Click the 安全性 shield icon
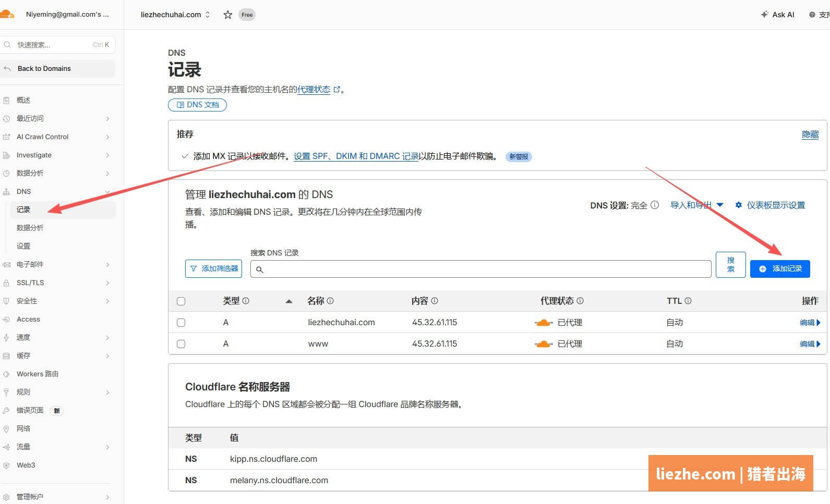This screenshot has width=830, height=504. [x=6, y=301]
